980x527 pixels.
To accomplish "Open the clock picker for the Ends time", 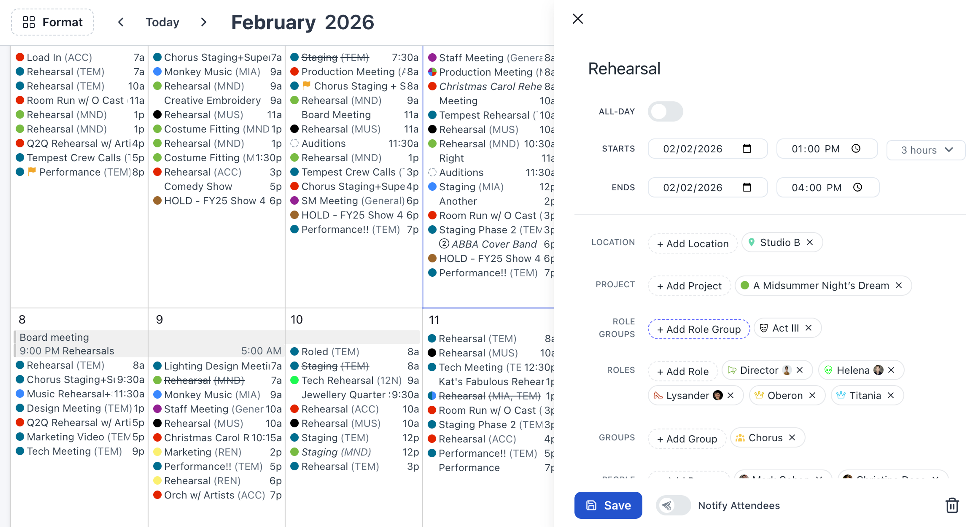I will (858, 187).
